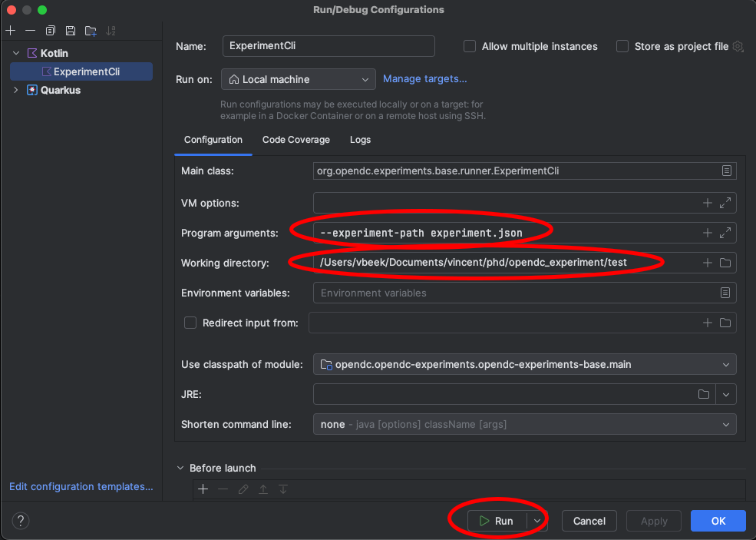Image resolution: width=756 pixels, height=540 pixels.
Task: Open the Shorten command line dropdown
Action: 725,424
